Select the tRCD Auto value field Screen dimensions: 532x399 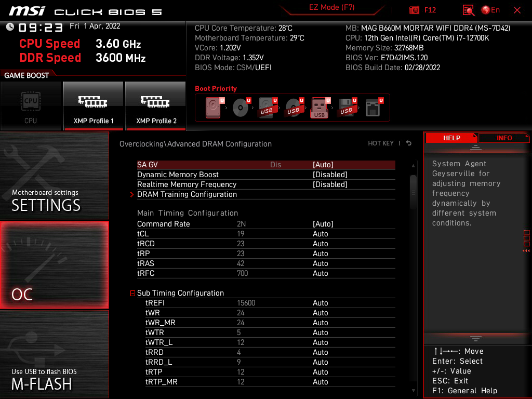coord(320,244)
